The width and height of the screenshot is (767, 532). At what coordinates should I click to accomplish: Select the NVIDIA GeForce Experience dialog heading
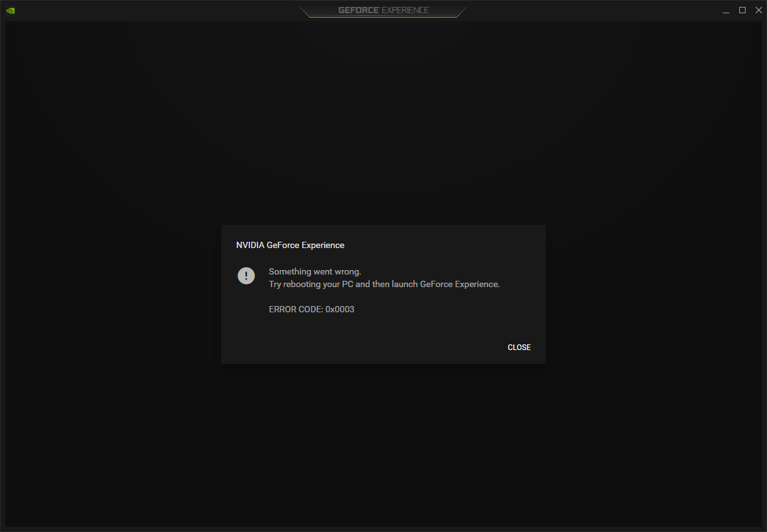290,245
